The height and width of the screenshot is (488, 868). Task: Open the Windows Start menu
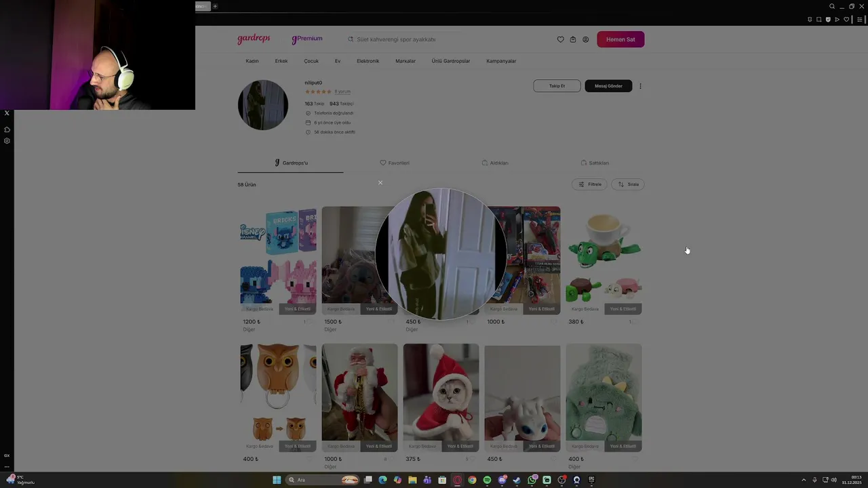coord(277,480)
